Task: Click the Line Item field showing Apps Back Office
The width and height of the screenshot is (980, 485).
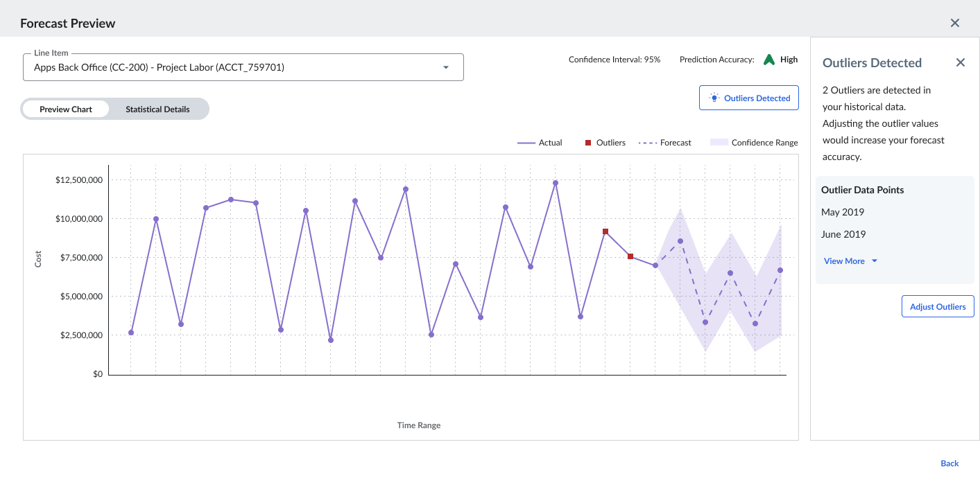Action: (229, 68)
